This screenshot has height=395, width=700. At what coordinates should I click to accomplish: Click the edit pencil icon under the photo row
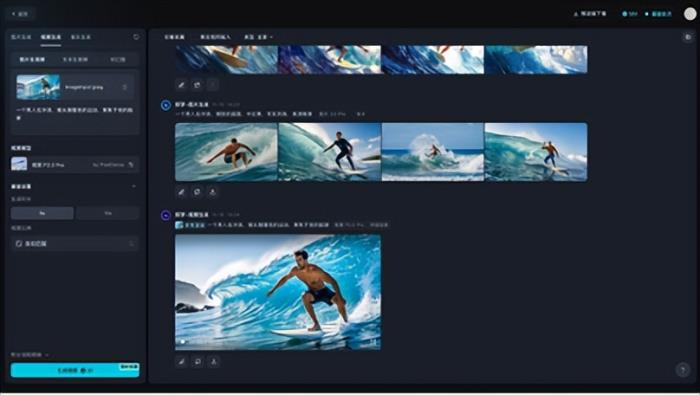[181, 192]
